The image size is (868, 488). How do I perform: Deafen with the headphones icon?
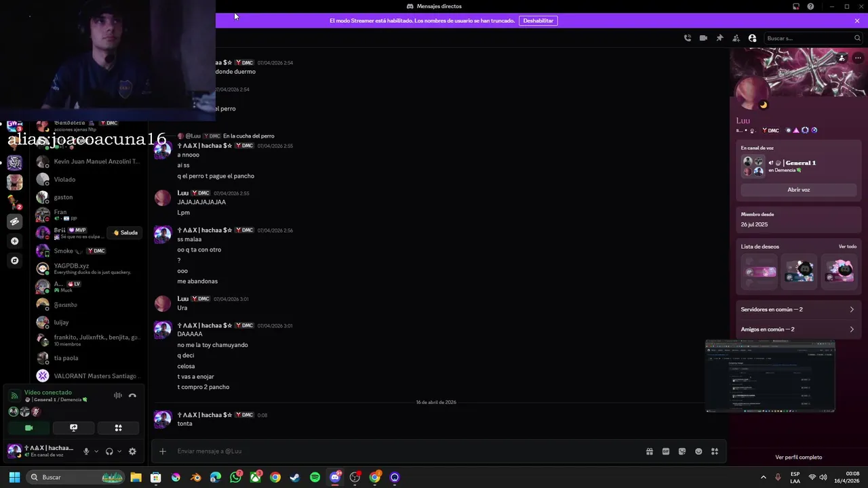coord(109,451)
